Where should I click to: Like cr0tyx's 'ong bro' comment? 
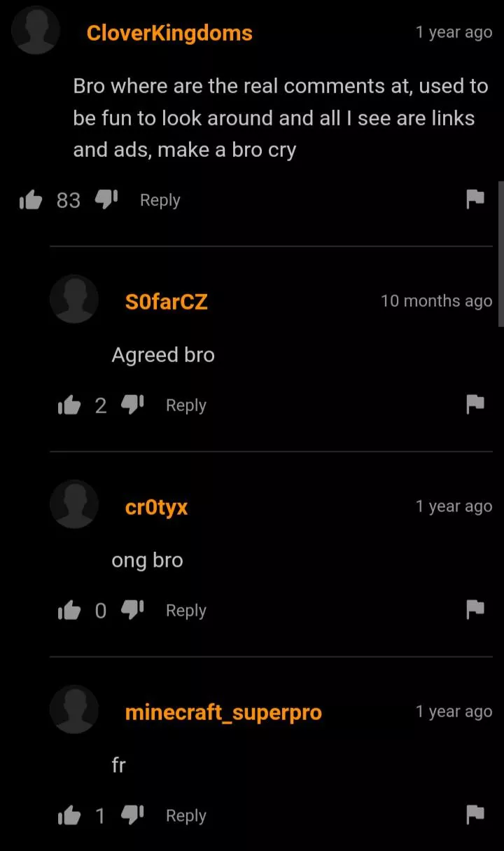coord(69,610)
